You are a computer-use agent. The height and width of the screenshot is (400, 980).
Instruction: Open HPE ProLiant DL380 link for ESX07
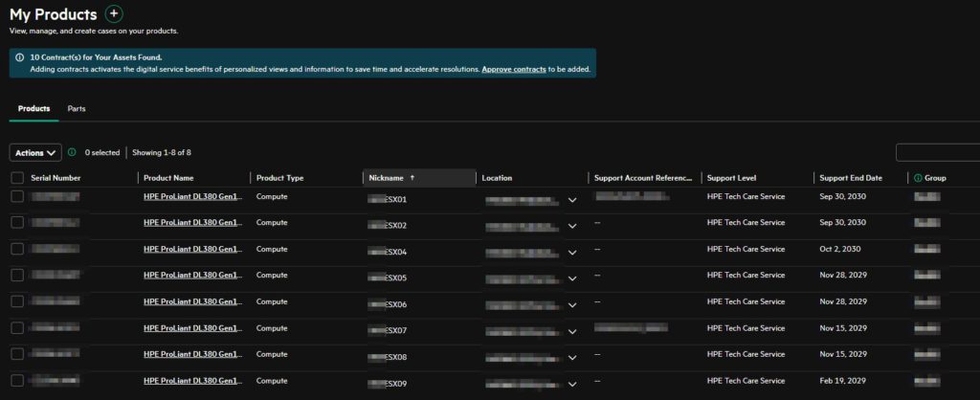pyautogui.click(x=192, y=328)
